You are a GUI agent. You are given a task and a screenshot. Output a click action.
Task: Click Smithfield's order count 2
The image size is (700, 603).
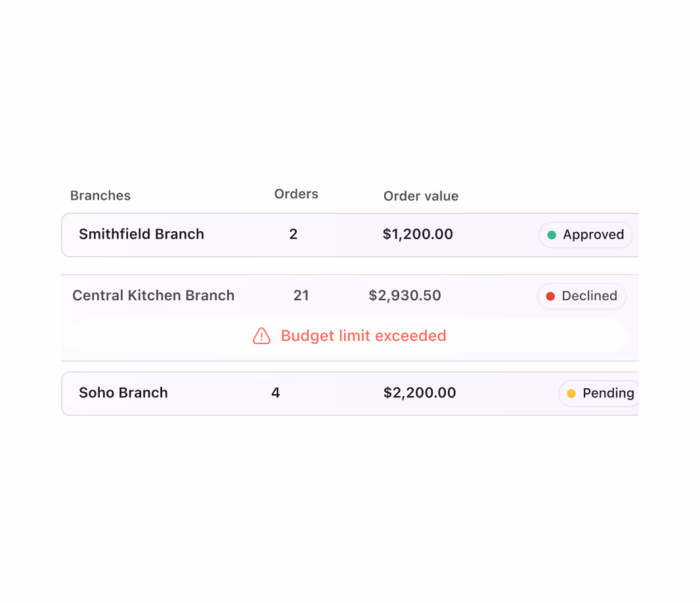tap(294, 234)
